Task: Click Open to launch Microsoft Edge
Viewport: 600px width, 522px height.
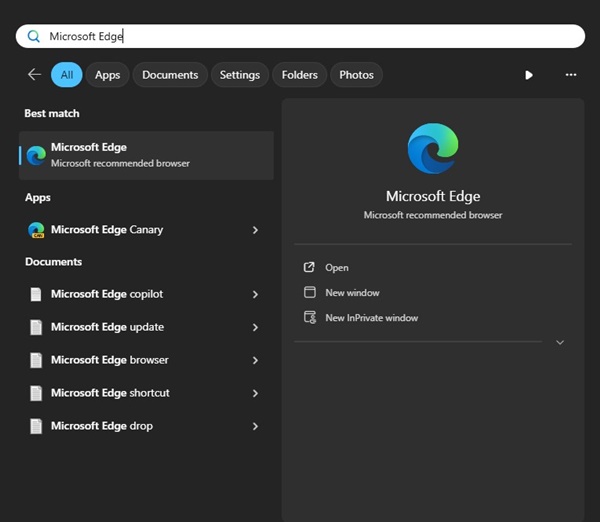Action: pyautogui.click(x=337, y=268)
